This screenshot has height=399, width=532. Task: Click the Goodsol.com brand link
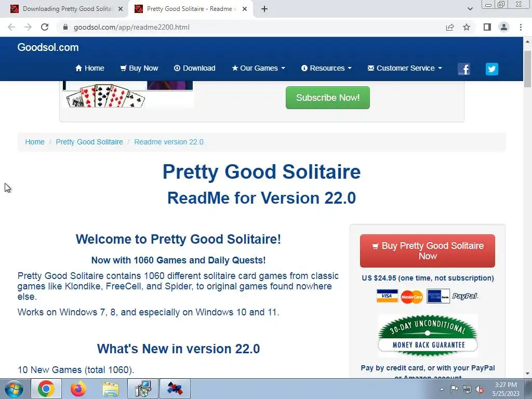(48, 47)
